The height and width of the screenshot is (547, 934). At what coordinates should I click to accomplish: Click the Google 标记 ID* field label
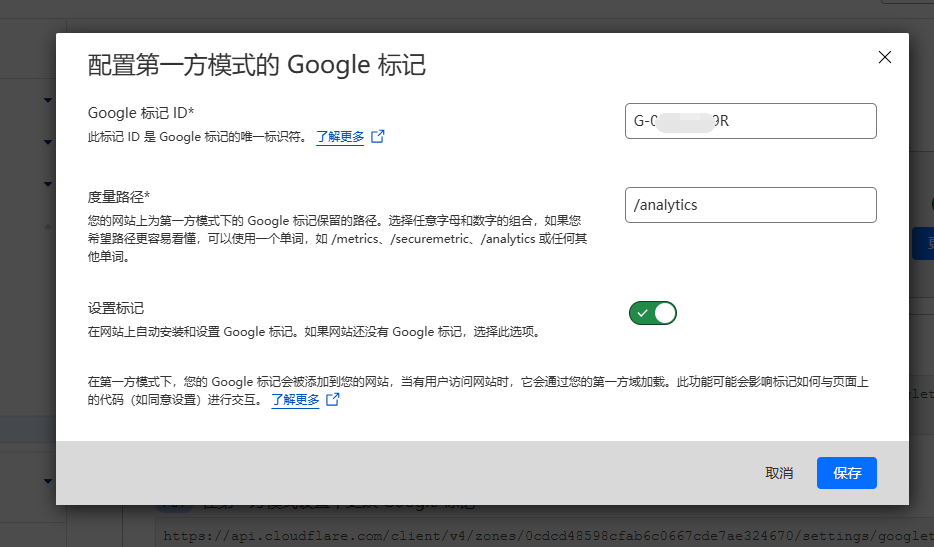[141, 113]
